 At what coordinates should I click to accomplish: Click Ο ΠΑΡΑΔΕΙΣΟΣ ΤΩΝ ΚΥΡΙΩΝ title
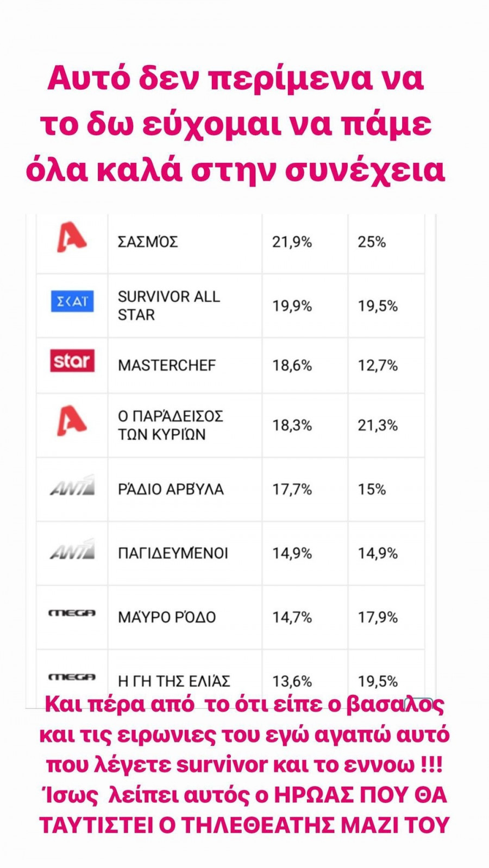(x=170, y=425)
